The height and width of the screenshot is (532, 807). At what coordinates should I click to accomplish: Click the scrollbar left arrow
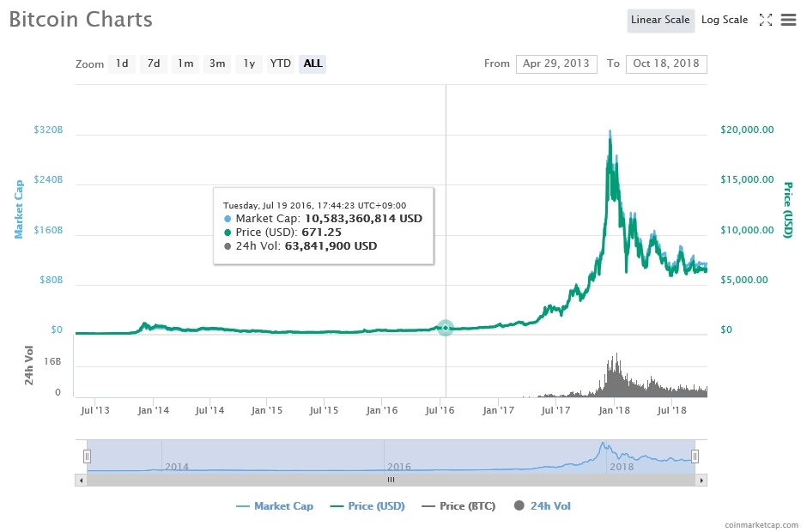pos(82,481)
